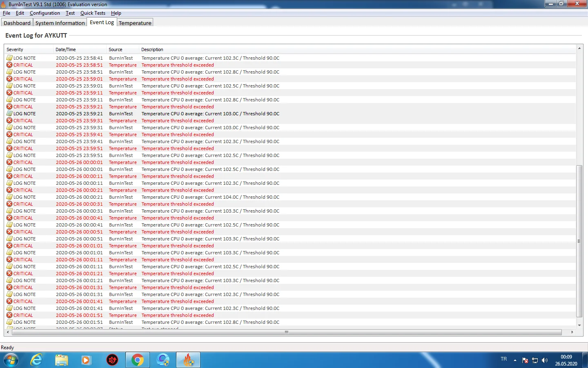Open the taskbar clock showing 00:09
Viewport: 588px width, 368px height.
(x=566, y=360)
